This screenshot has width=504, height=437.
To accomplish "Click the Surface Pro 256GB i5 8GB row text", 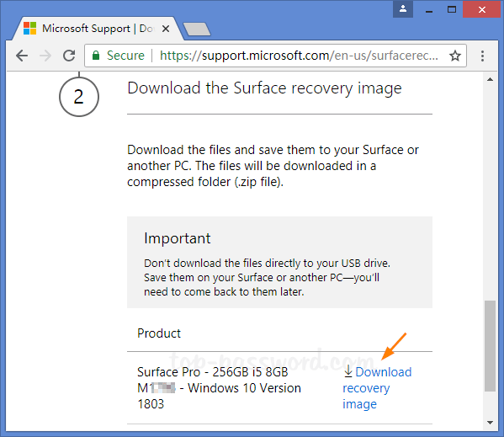I will pyautogui.click(x=219, y=388).
